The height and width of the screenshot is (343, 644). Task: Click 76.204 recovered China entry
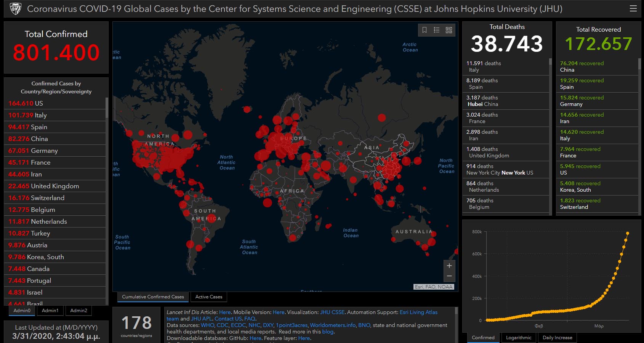pyautogui.click(x=597, y=67)
